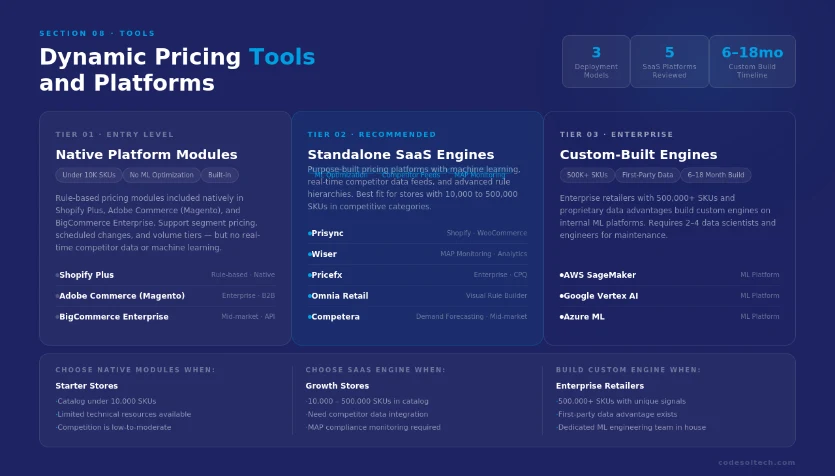835x476 pixels.
Task: Click the 'Built-in' pill tag
Action: (219, 175)
